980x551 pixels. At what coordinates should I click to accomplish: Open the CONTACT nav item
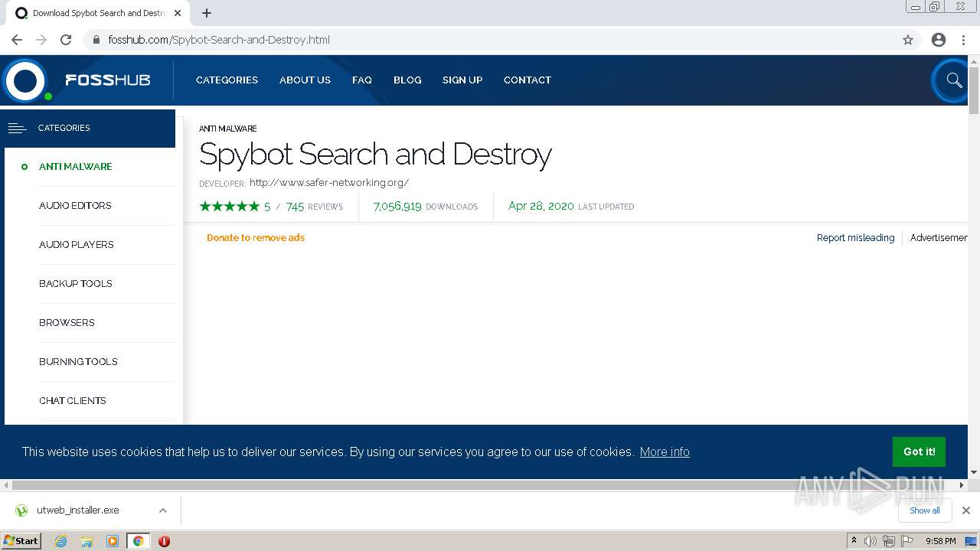click(528, 80)
